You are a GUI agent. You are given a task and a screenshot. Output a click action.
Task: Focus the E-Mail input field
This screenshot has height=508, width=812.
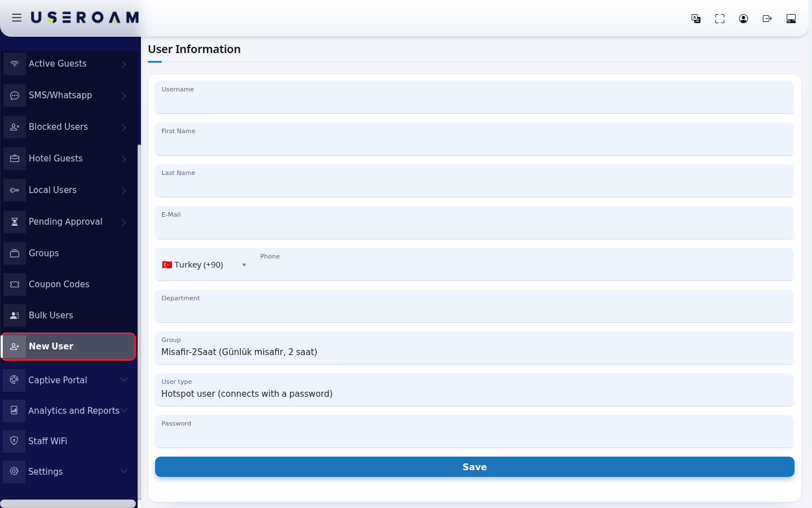474,222
